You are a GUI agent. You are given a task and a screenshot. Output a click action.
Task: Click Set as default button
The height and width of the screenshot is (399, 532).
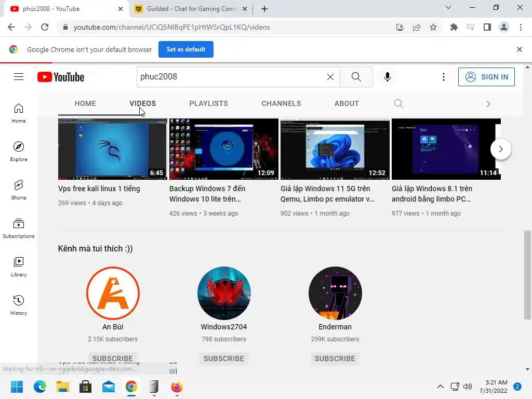click(x=186, y=49)
